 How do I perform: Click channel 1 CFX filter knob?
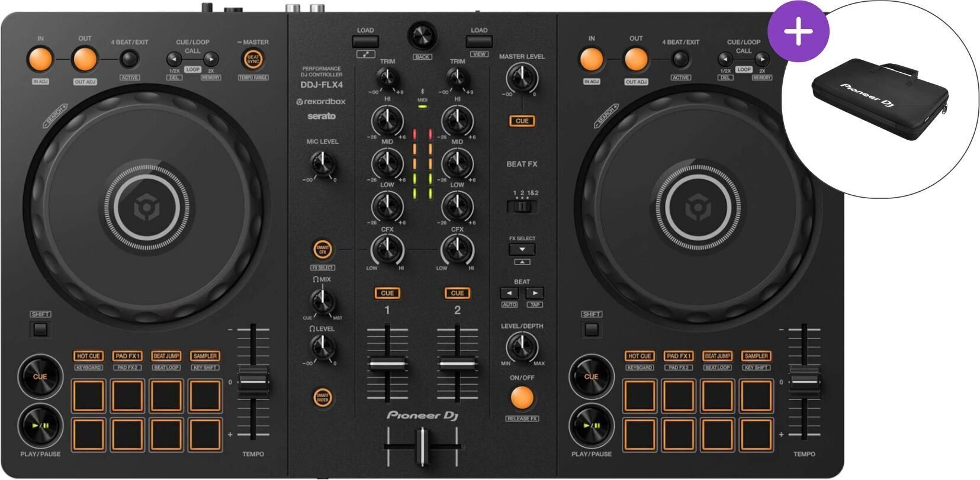tap(387, 249)
